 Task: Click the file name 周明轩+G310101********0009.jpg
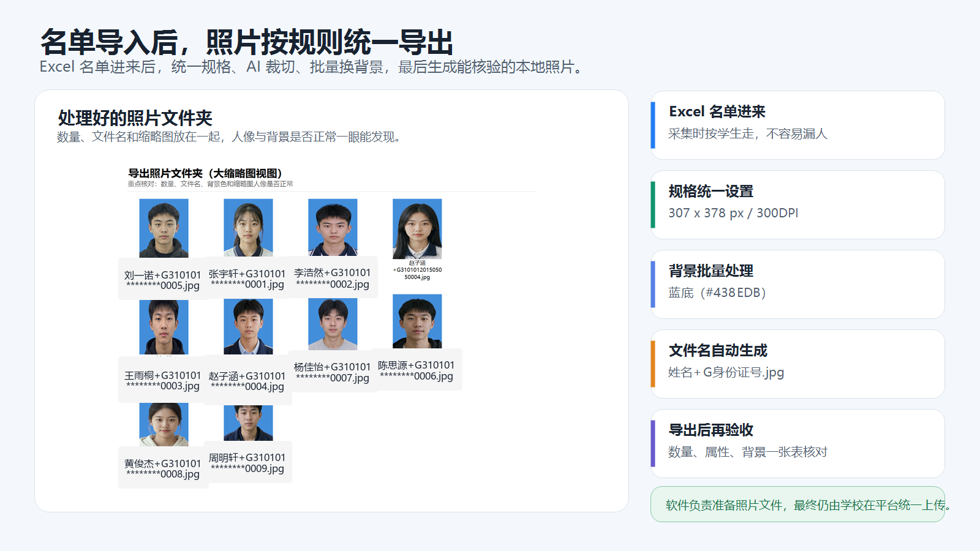pos(247,463)
